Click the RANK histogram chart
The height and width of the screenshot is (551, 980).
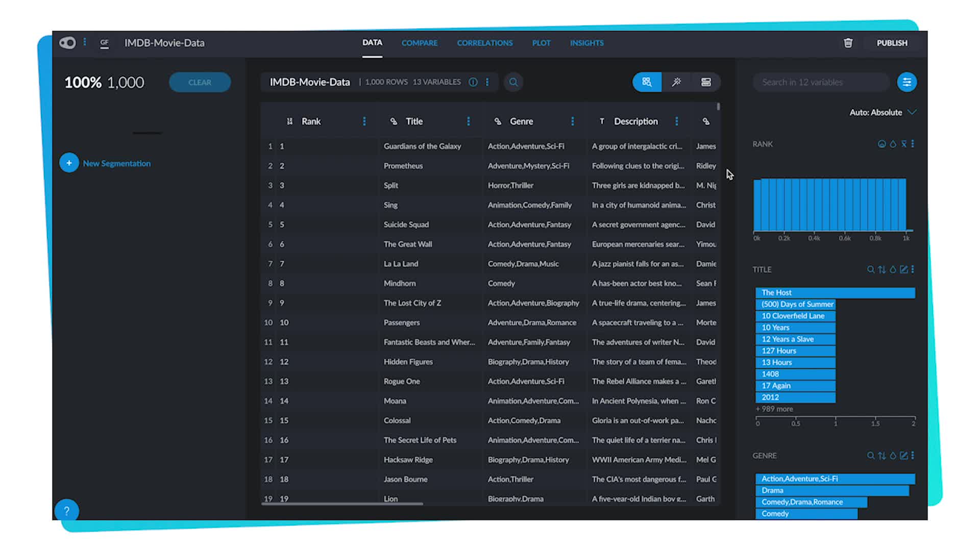coord(832,206)
